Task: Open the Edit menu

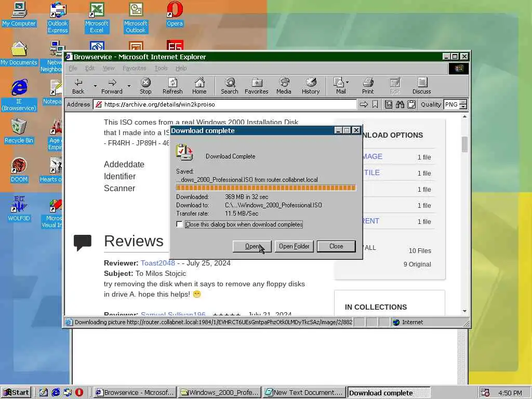Action: (90, 68)
